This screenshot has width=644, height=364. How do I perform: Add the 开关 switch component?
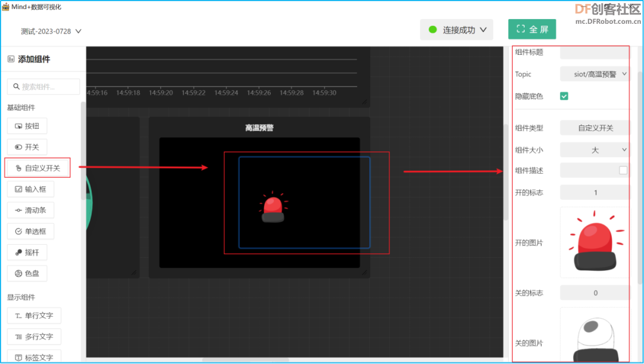click(x=27, y=147)
